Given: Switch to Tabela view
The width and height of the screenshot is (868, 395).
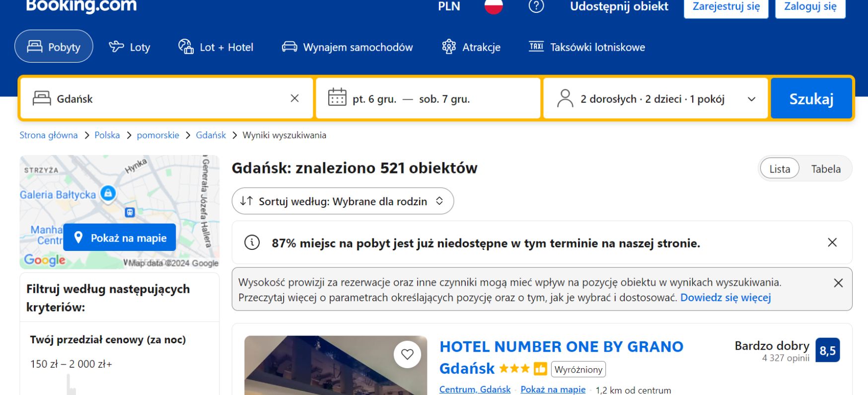Looking at the screenshot, I should tap(826, 169).
